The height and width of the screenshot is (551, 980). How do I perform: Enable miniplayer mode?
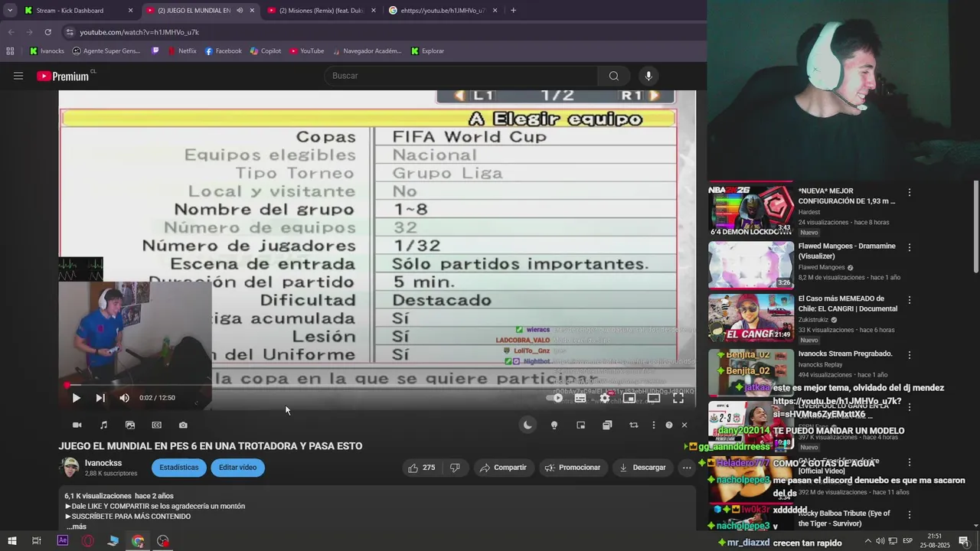tap(629, 398)
